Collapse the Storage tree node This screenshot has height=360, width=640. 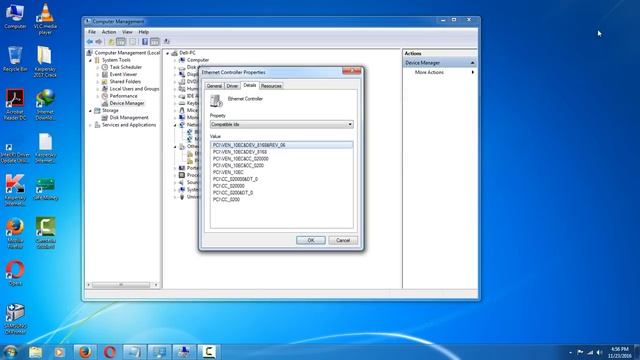91,111
